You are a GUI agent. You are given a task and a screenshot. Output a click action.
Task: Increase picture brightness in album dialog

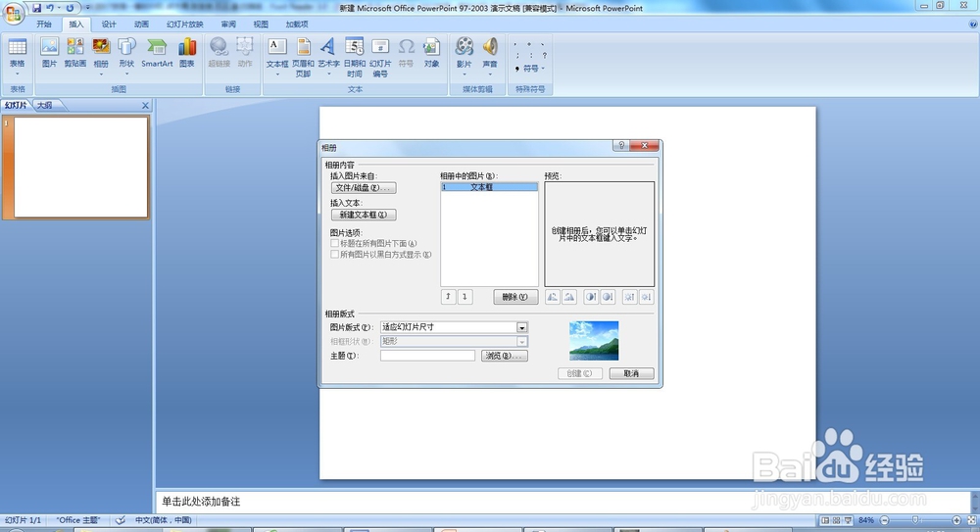click(629, 297)
